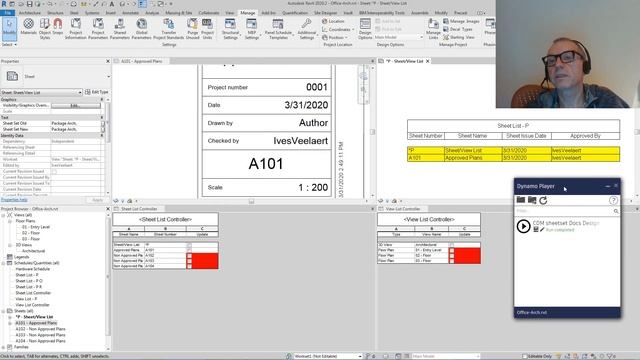Toggle Update checkbox for sheet A103
Screen dimensions: 640x360
(189, 261)
